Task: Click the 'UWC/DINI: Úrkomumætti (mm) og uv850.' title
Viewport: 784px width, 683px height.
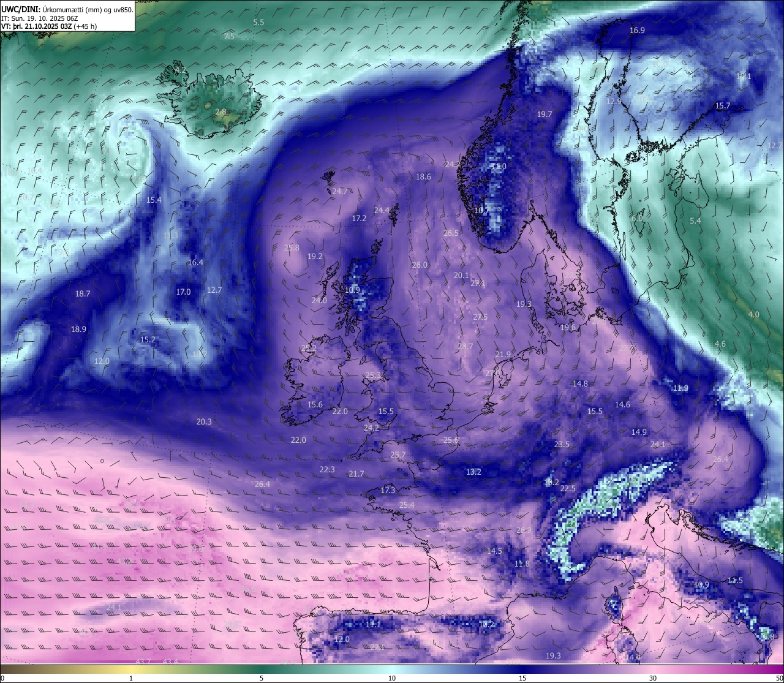Action: [67, 10]
